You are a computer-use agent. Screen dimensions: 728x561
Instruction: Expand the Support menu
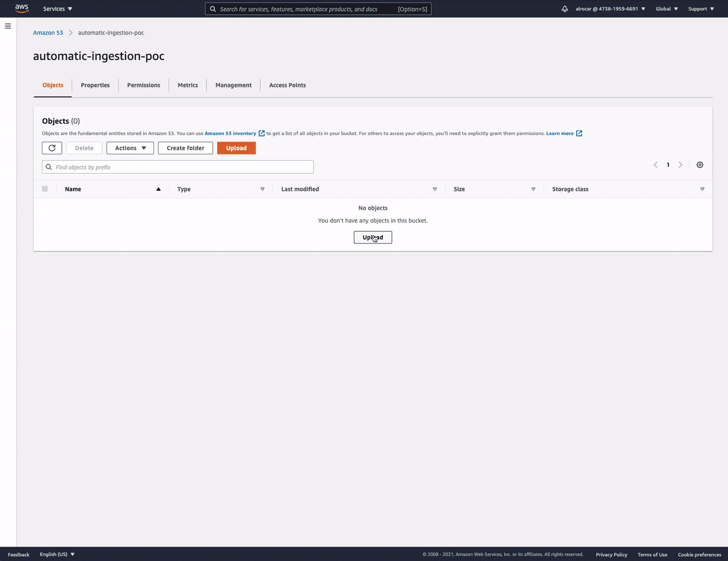pos(701,9)
